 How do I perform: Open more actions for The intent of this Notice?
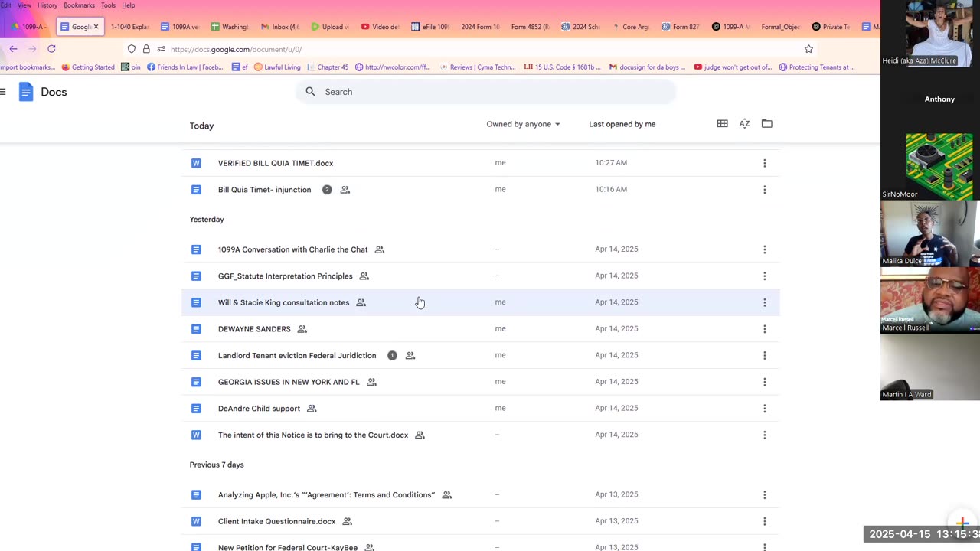click(764, 435)
